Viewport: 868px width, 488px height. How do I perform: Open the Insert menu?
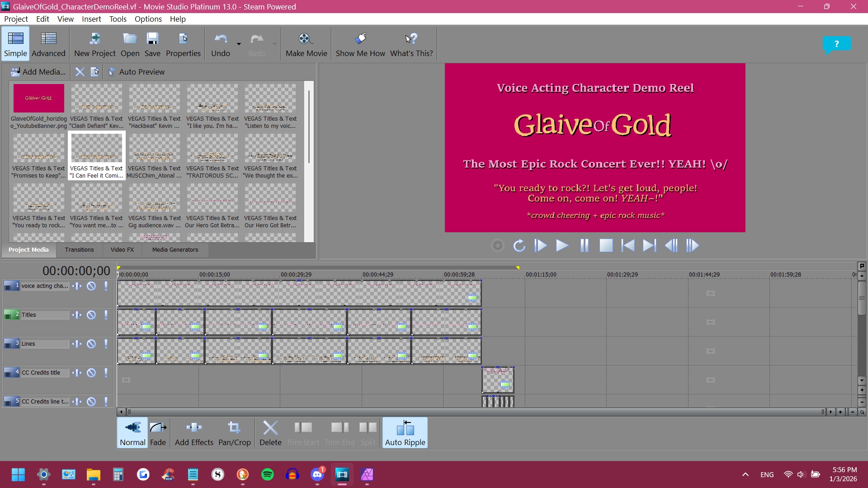91,19
